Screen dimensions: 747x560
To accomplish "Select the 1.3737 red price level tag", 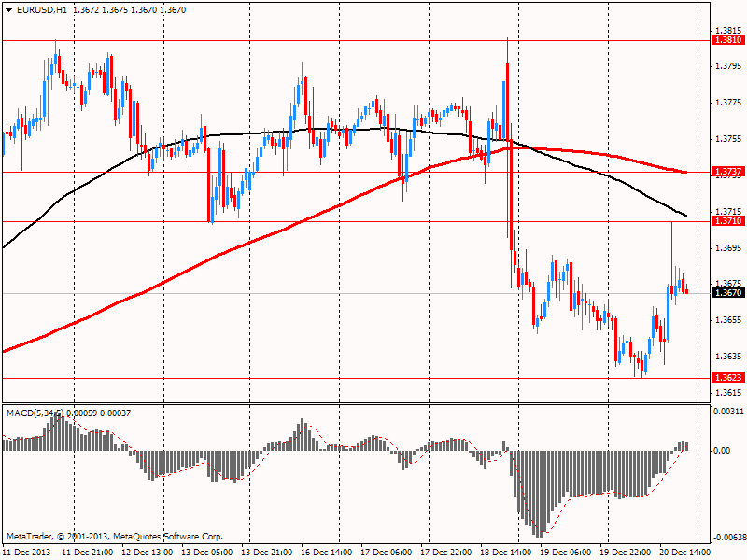I will pyautogui.click(x=727, y=172).
